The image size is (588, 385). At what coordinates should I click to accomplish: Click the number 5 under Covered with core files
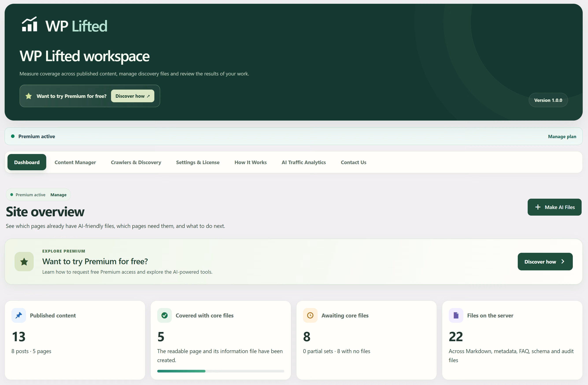[x=161, y=337]
